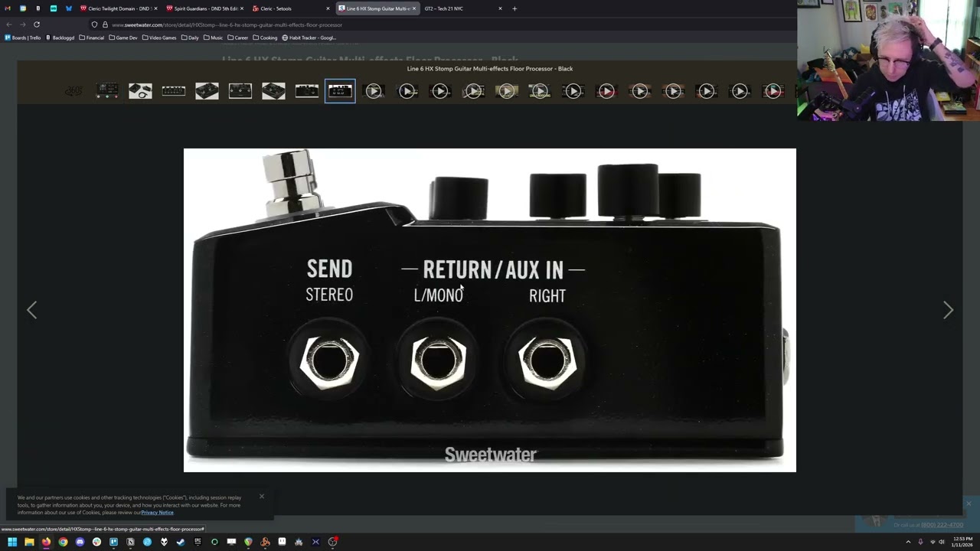Open Cooking bookmarks folder

coord(265,37)
